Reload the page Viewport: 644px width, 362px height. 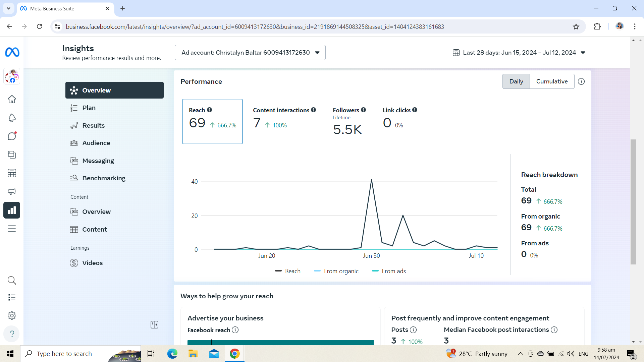(x=39, y=26)
